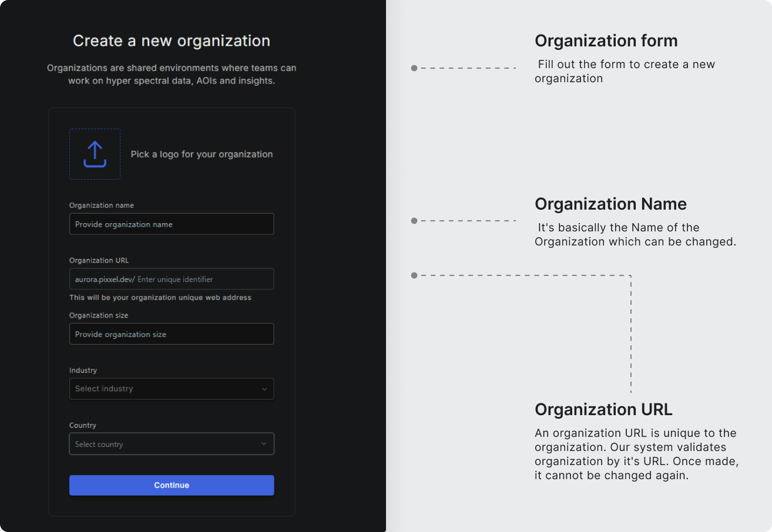Image resolution: width=772 pixels, height=532 pixels.
Task: Click the Organization size input field
Action: 172,334
